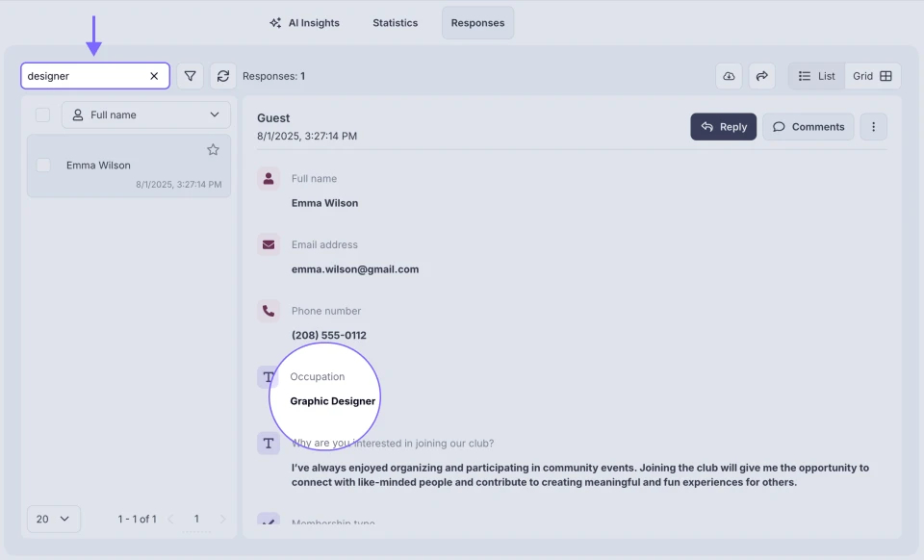This screenshot has width=924, height=560.
Task: Switch to Grid view
Action: [872, 75]
